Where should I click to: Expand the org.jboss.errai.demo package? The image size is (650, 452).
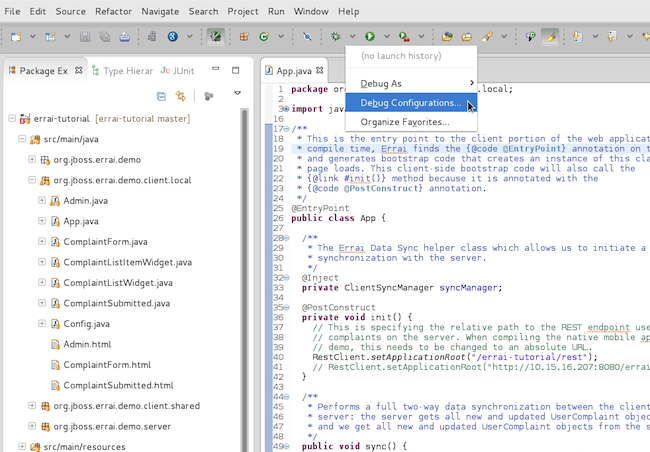(32, 159)
